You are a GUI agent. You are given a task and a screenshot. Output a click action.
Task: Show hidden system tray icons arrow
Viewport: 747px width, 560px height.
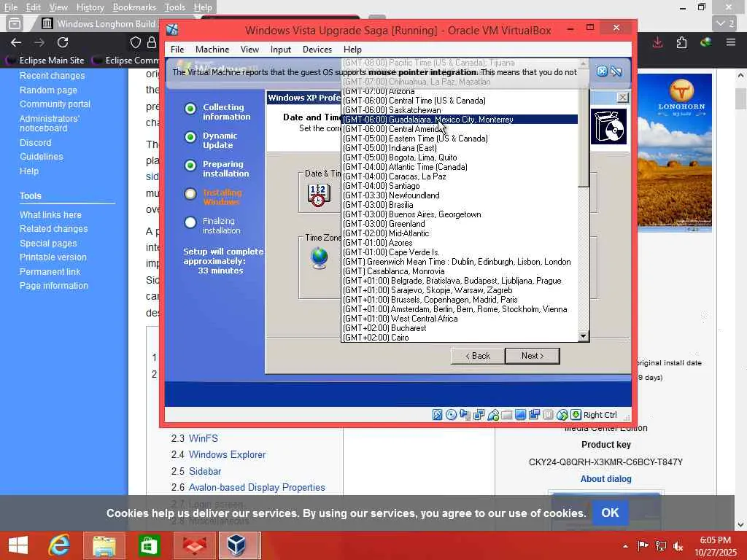pos(625,546)
